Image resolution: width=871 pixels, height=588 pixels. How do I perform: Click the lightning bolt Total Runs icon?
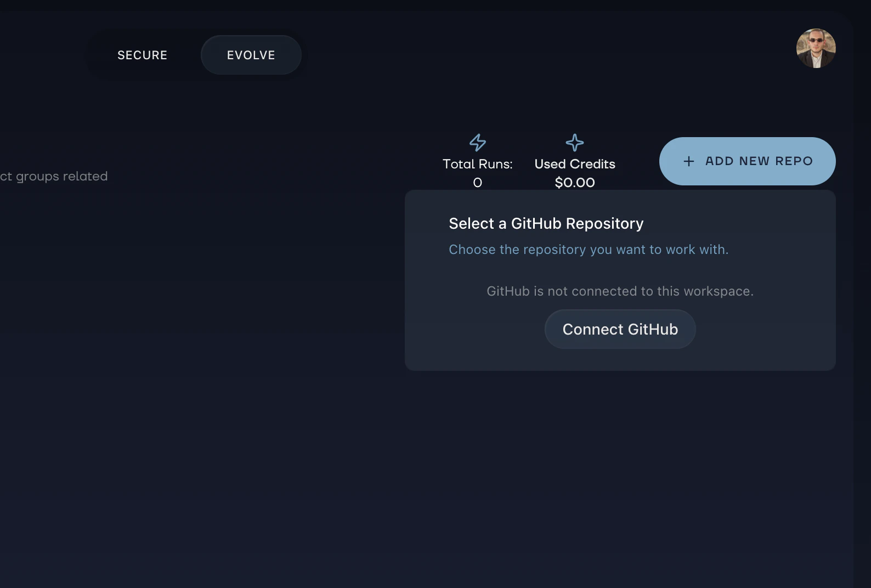coord(478,143)
